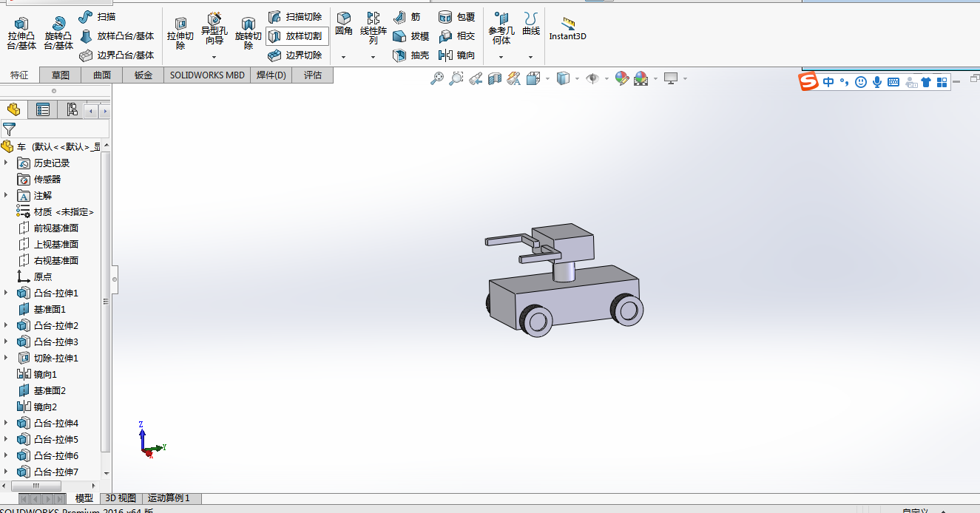
Task: Click the 参考几何体 reference geometry tool
Action: tap(501, 28)
